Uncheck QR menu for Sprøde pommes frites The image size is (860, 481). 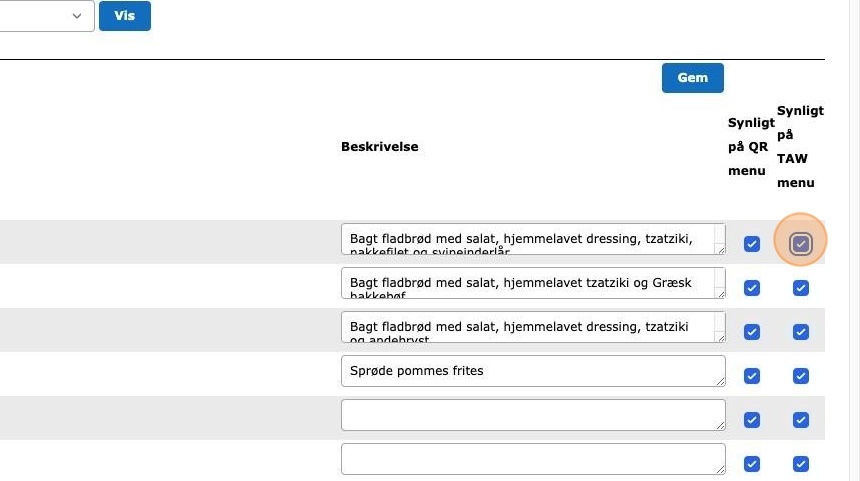pyautogui.click(x=752, y=376)
